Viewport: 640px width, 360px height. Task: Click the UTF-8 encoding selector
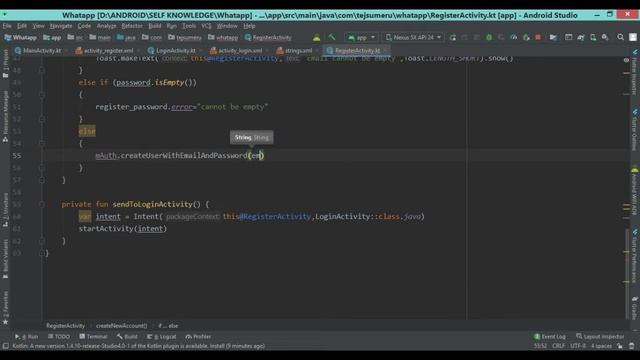578,346
